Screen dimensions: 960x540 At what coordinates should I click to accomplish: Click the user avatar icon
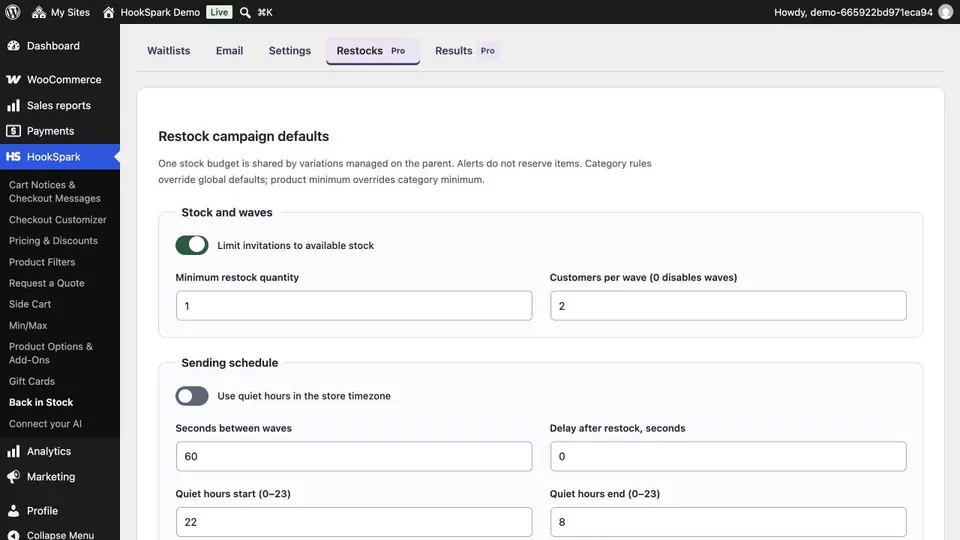(x=945, y=12)
